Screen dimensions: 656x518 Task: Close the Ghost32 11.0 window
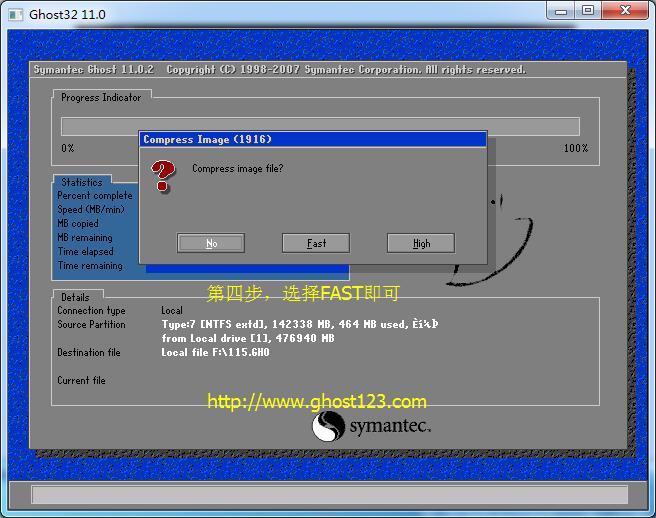[625, 11]
